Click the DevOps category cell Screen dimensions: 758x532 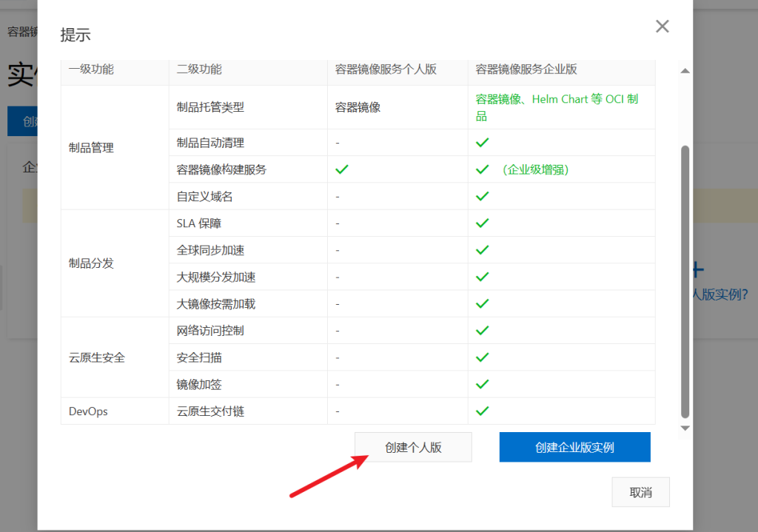coord(88,411)
